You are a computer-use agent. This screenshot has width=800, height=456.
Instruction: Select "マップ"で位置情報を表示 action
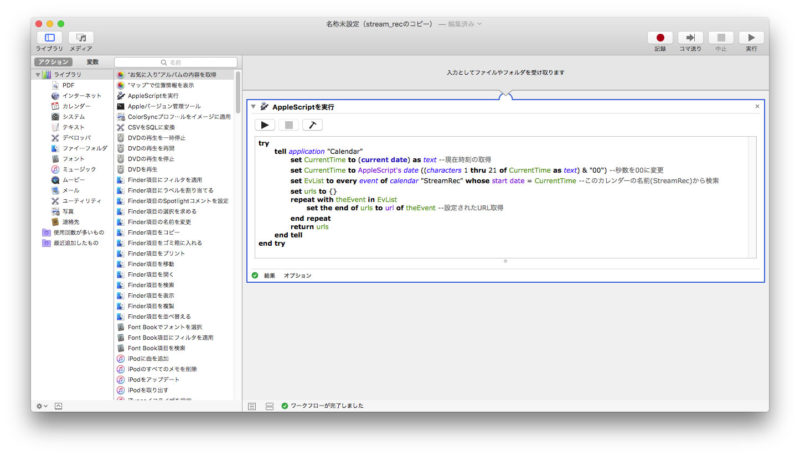(156, 85)
